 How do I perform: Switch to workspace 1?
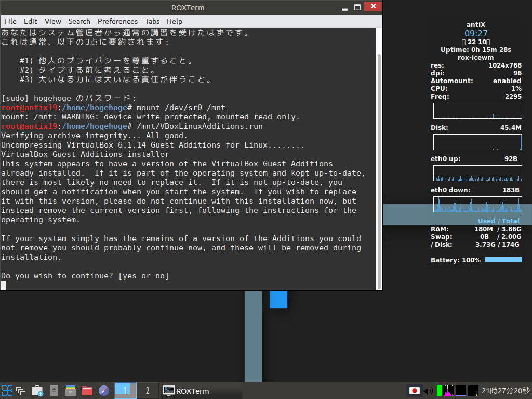point(125,391)
